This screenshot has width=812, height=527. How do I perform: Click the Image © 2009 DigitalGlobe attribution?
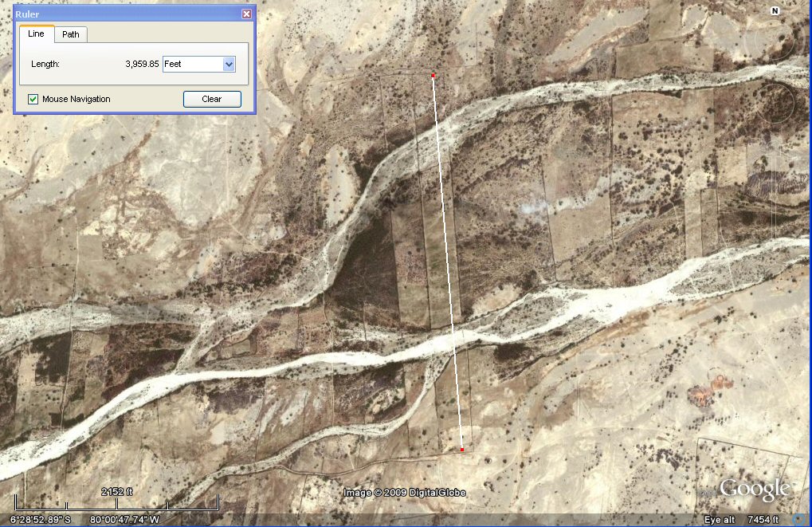[405, 493]
